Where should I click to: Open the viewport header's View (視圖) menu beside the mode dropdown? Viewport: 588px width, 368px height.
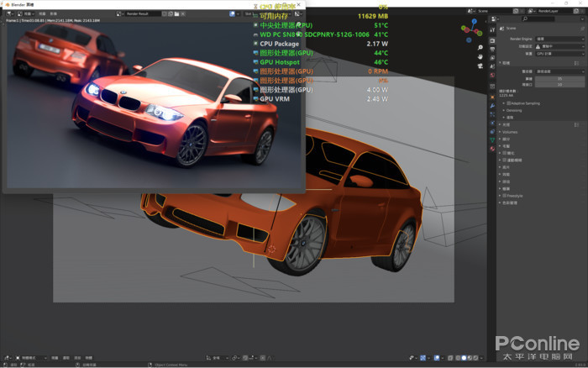pyautogui.click(x=55, y=358)
